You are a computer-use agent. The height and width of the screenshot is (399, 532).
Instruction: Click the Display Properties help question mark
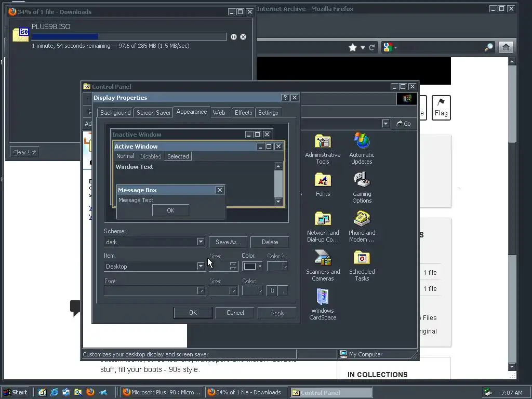(x=285, y=98)
